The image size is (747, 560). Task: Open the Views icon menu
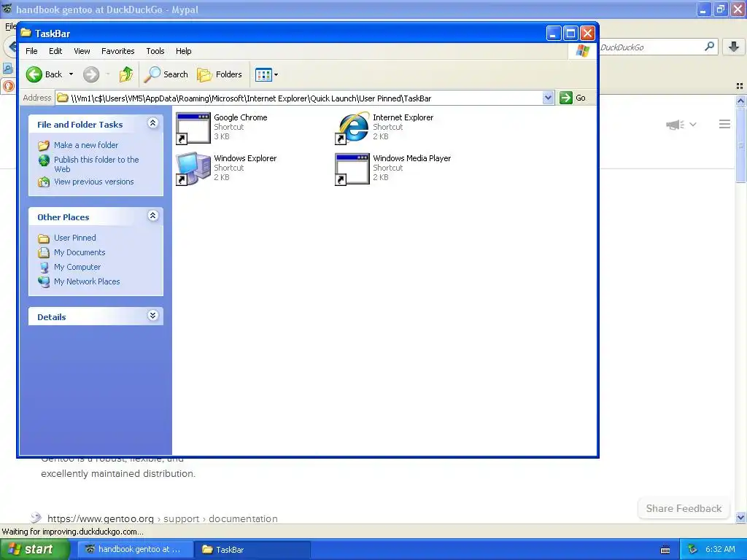[x=266, y=74]
